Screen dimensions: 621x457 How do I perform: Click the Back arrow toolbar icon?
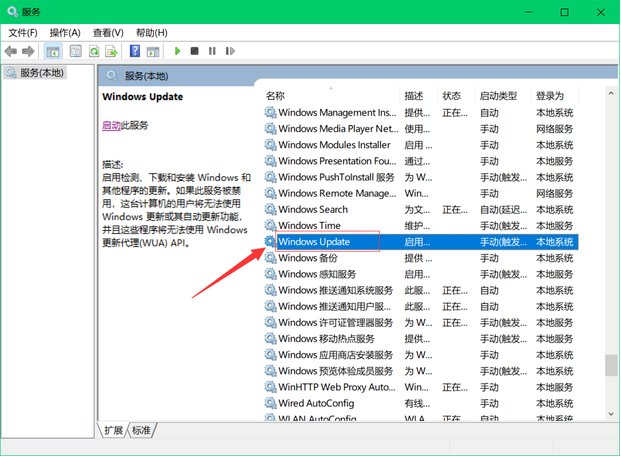(11, 51)
